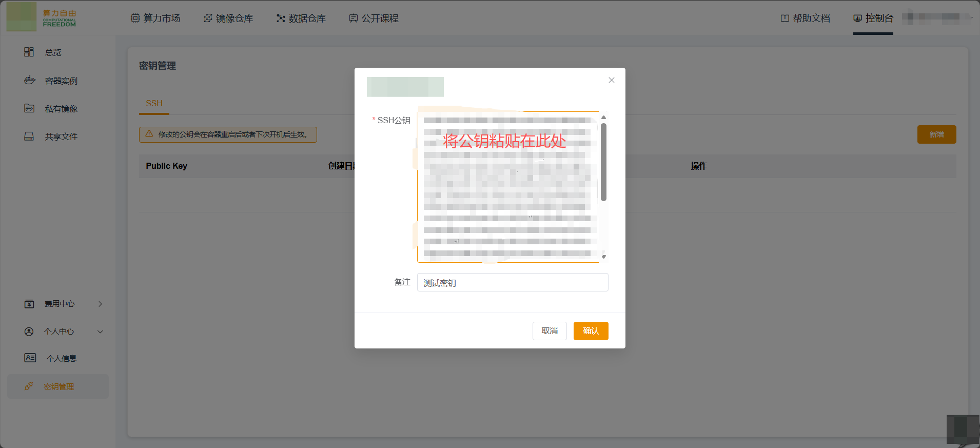Click the 新增 button

936,134
